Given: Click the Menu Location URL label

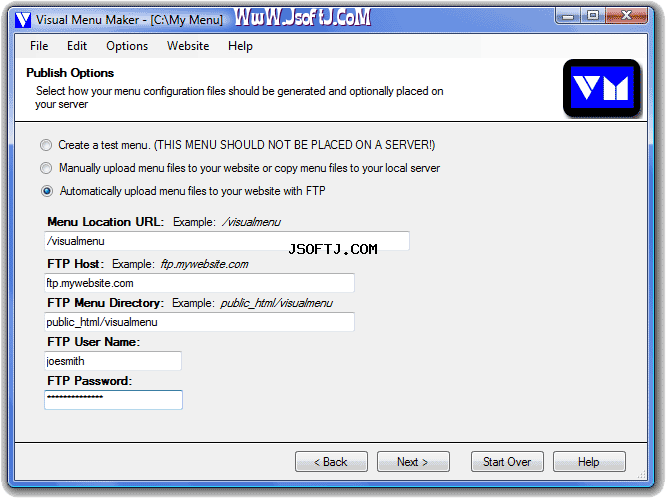Looking at the screenshot, I should pos(105,222).
